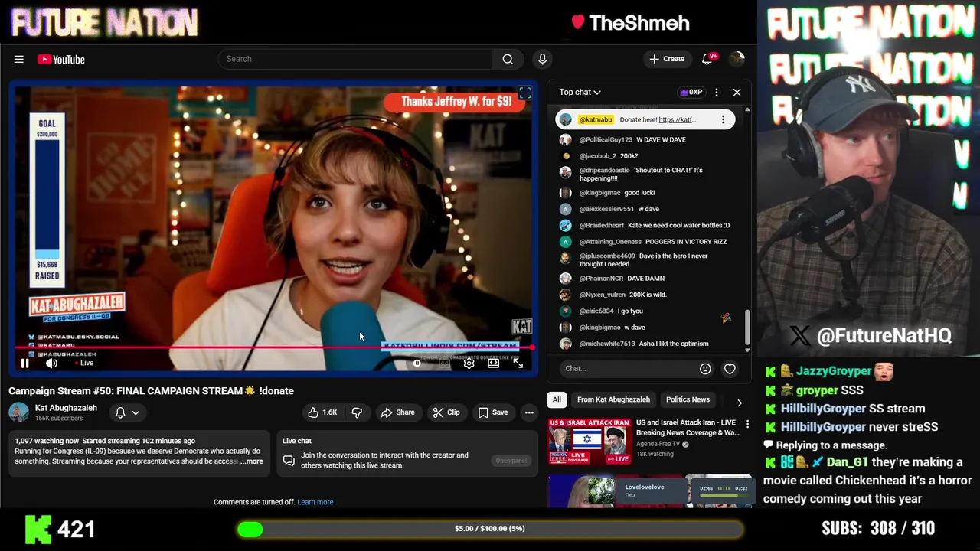This screenshot has width=980, height=551.
Task: Open the Learn more comments link
Action: point(315,502)
